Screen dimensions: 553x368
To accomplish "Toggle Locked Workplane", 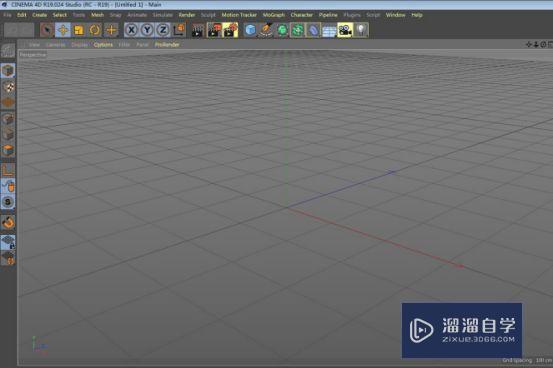I will pos(8,242).
